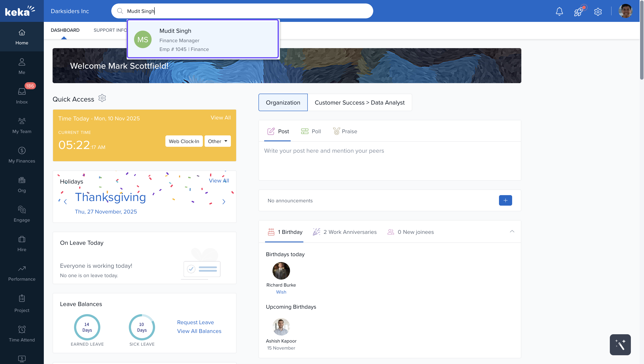
Task: Open the magic wand assistant button
Action: coord(620,345)
